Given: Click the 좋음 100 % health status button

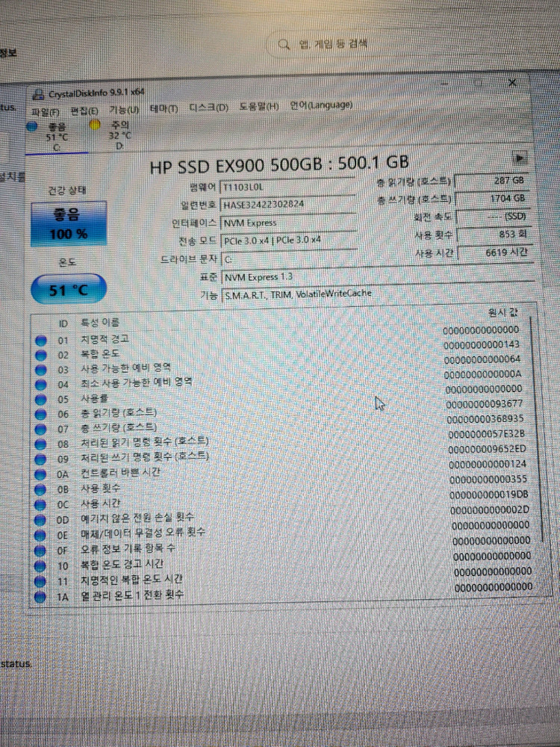Looking at the screenshot, I should point(69,224).
